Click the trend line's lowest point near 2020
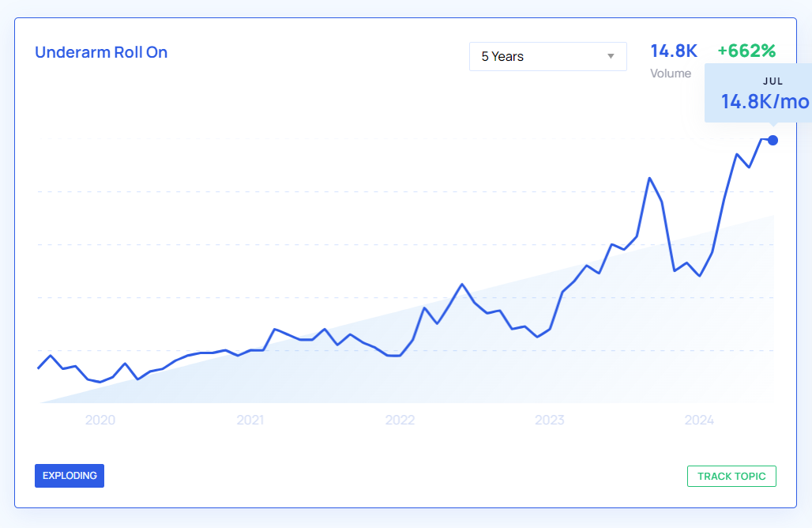This screenshot has height=528, width=812. (100, 382)
